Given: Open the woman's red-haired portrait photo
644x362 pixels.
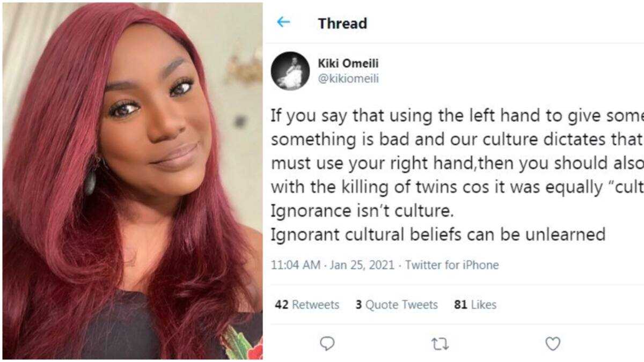Looking at the screenshot, I should pyautogui.click(x=133, y=181).
